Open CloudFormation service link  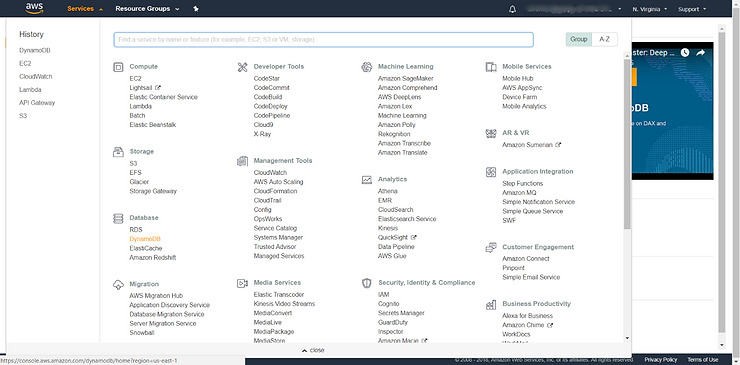coord(275,191)
